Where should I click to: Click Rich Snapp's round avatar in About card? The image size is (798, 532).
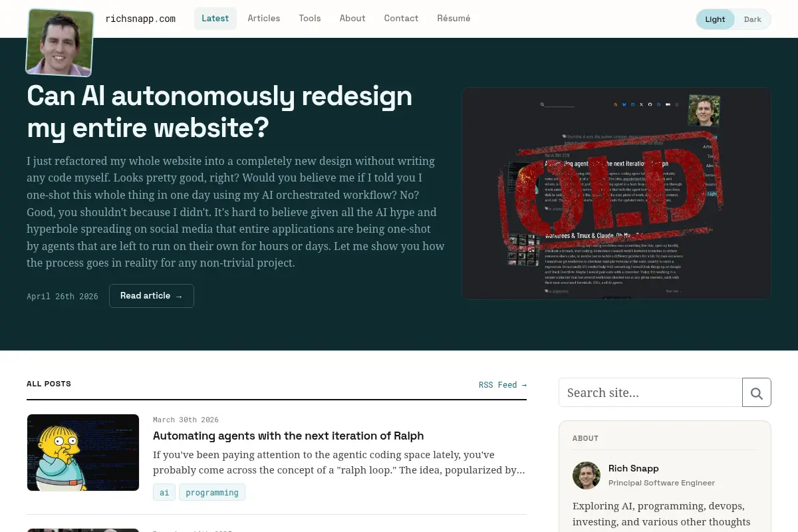[x=587, y=475]
